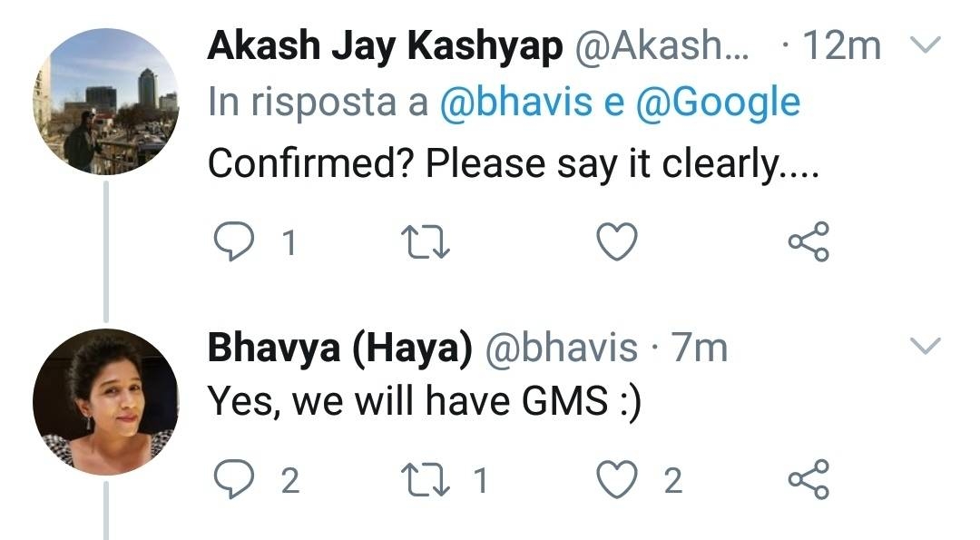Image resolution: width=980 pixels, height=540 pixels.
Task: View Bhavya (Haya)'s profile picture
Action: (x=105, y=402)
